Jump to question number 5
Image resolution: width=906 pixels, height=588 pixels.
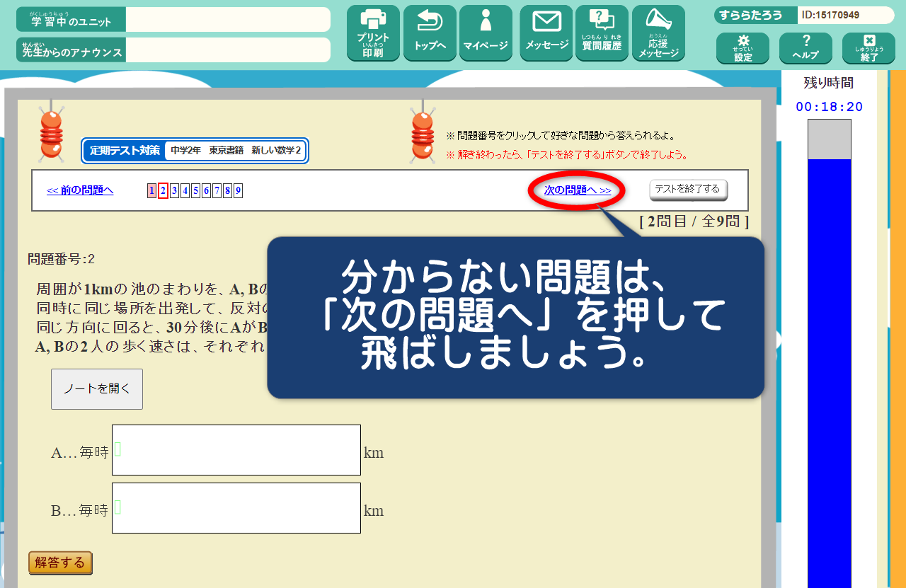tap(195, 190)
